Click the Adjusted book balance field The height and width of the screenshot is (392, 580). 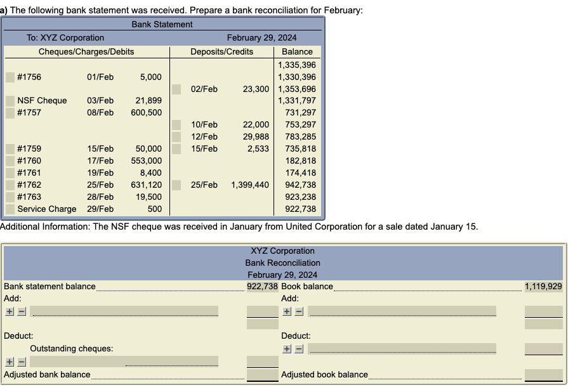pyautogui.click(x=544, y=375)
